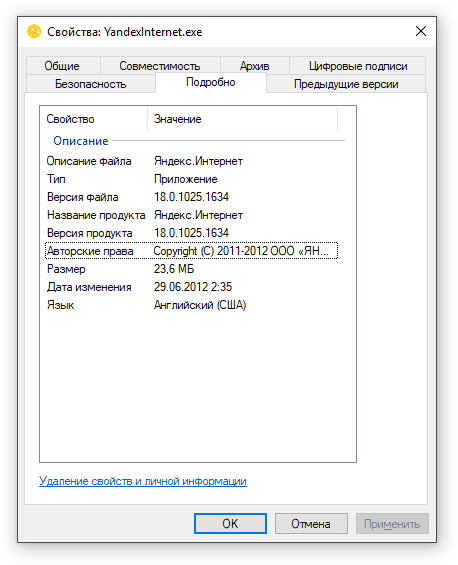Select the Авторские права row
The width and height of the screenshot is (458, 565).
(x=192, y=251)
